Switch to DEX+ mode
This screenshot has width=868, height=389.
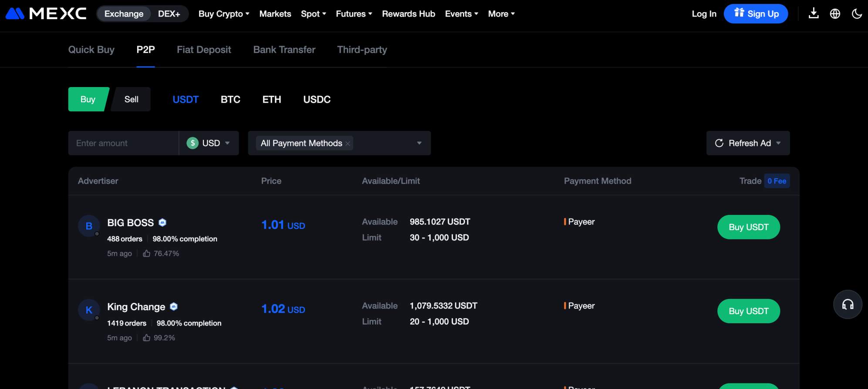(x=169, y=13)
